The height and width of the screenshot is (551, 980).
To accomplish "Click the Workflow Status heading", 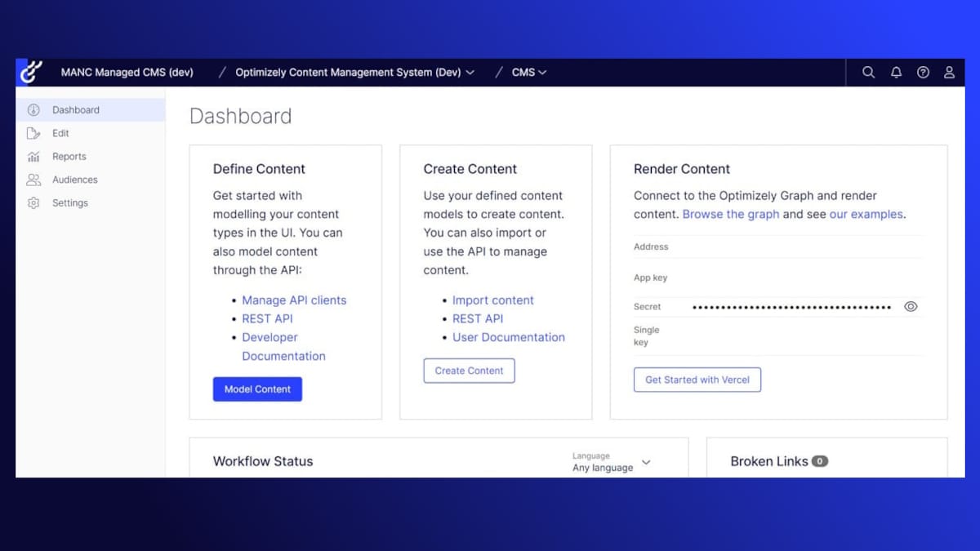I will (x=263, y=461).
